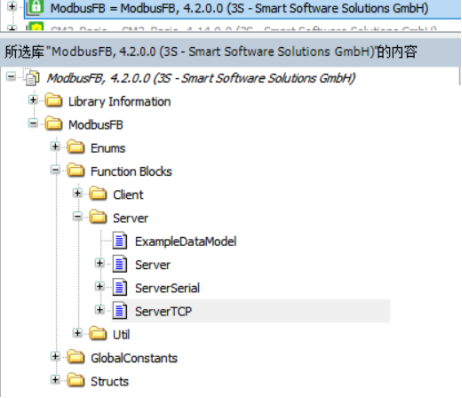The image size is (462, 398).
Task: Expand the Library Information folder
Action: (x=33, y=99)
